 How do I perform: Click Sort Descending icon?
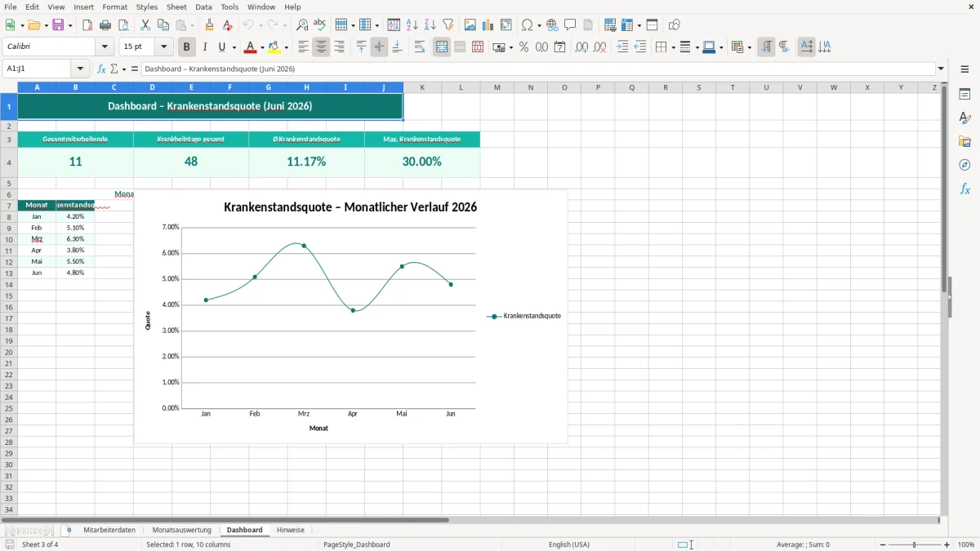point(430,25)
